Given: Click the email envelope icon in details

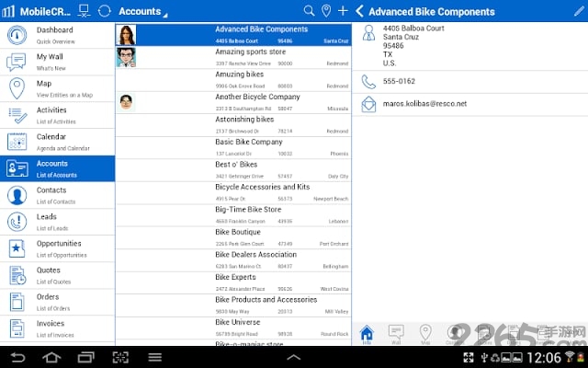Looking at the screenshot, I should tap(368, 104).
